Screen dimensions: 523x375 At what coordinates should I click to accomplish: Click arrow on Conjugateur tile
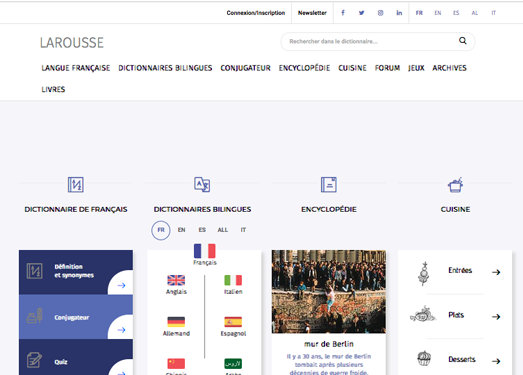[121, 330]
